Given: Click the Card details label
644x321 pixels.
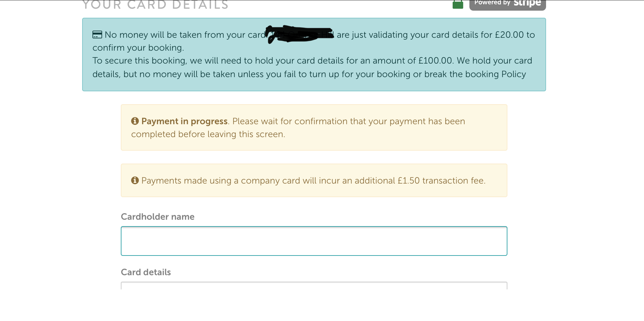Looking at the screenshot, I should coord(146,272).
